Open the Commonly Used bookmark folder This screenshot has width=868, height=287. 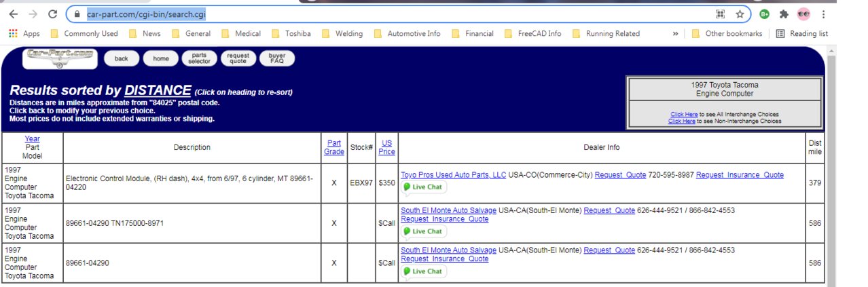pyautogui.click(x=84, y=33)
